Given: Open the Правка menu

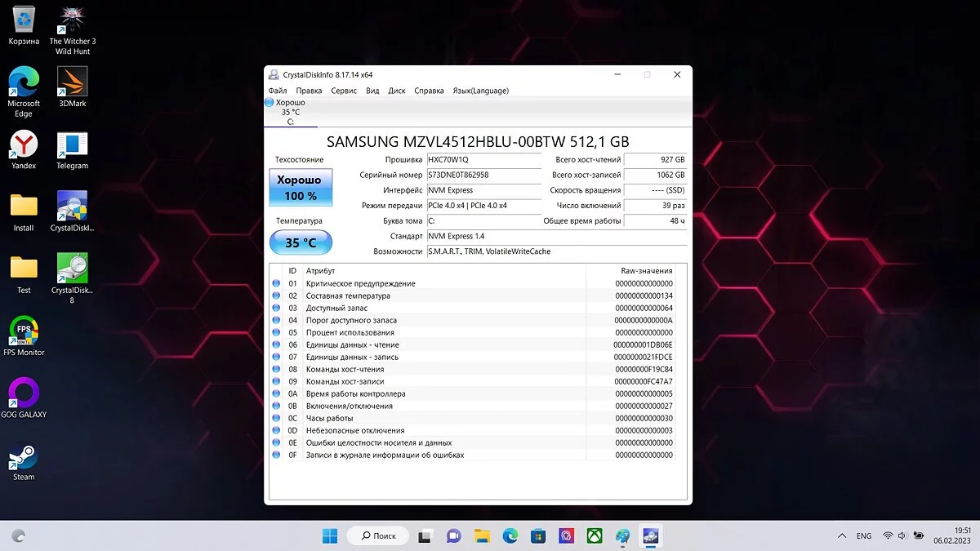Looking at the screenshot, I should 309,91.
